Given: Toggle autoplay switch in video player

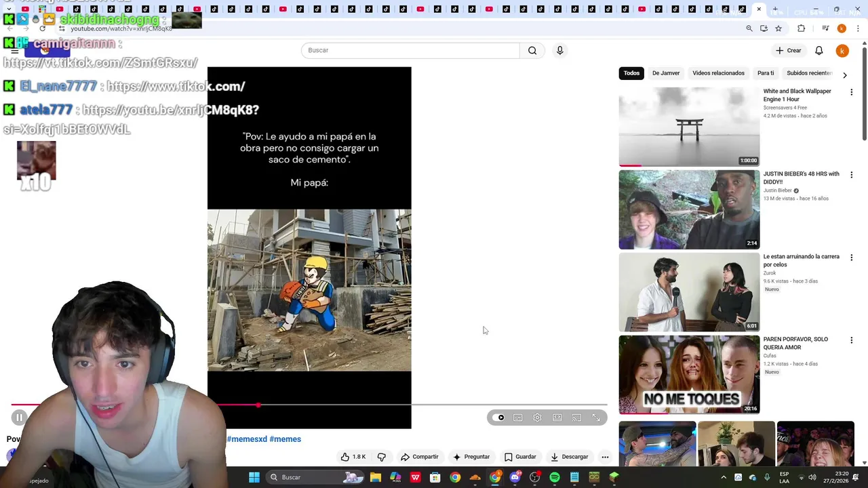Looking at the screenshot, I should tap(498, 418).
